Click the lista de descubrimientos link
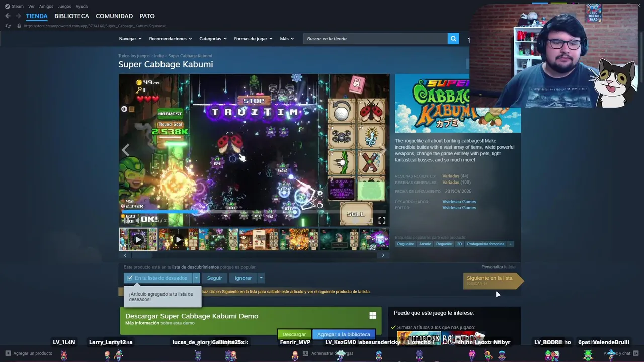 [196, 267]
